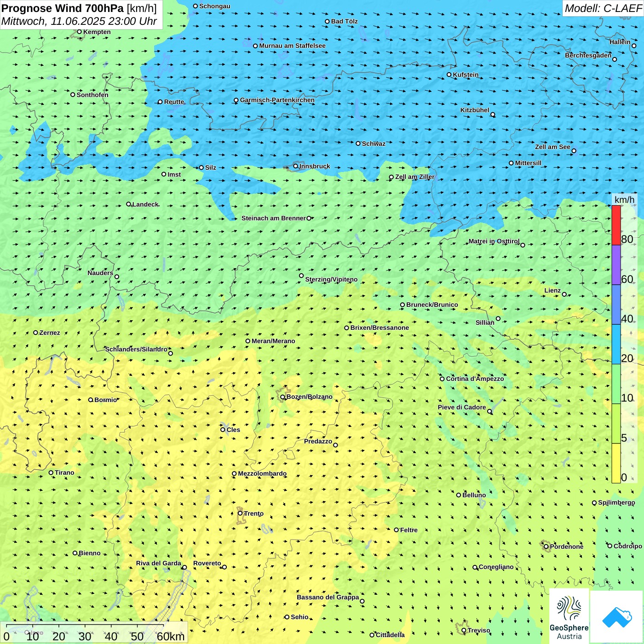
Task: Click the 'Spilimbergo' label
Action: [x=616, y=502]
